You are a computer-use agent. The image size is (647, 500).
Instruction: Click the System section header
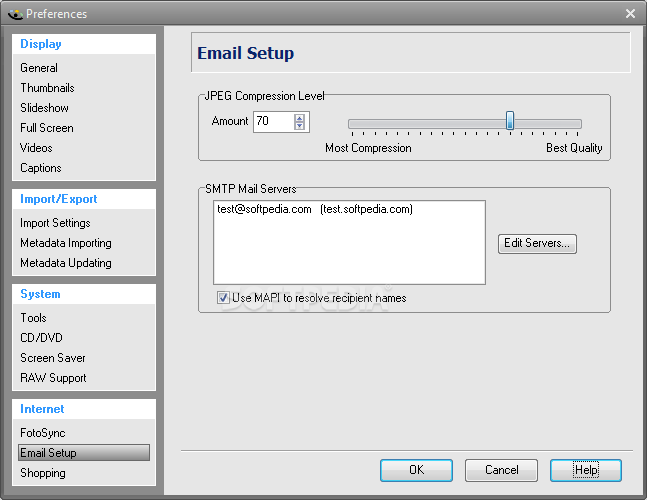40,294
